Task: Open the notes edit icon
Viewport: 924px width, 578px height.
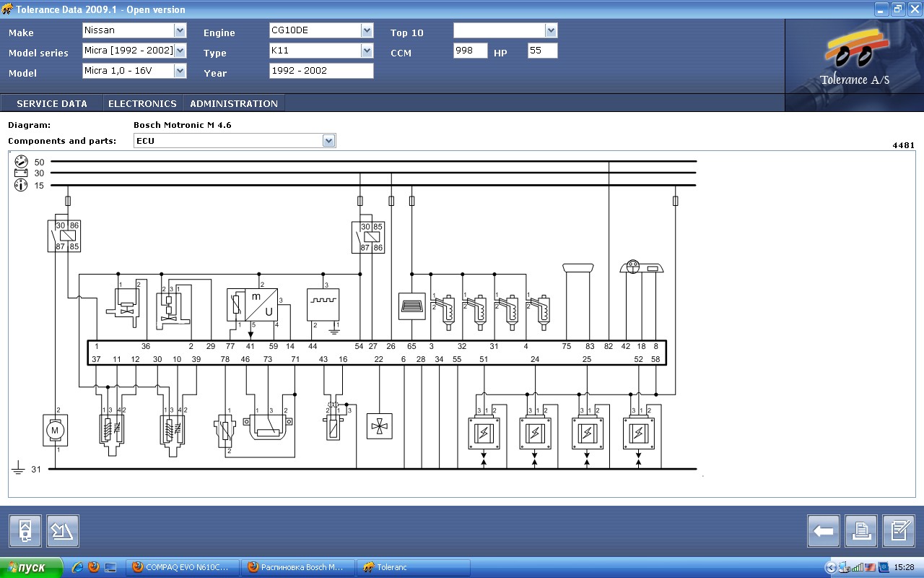Action: pyautogui.click(x=899, y=531)
